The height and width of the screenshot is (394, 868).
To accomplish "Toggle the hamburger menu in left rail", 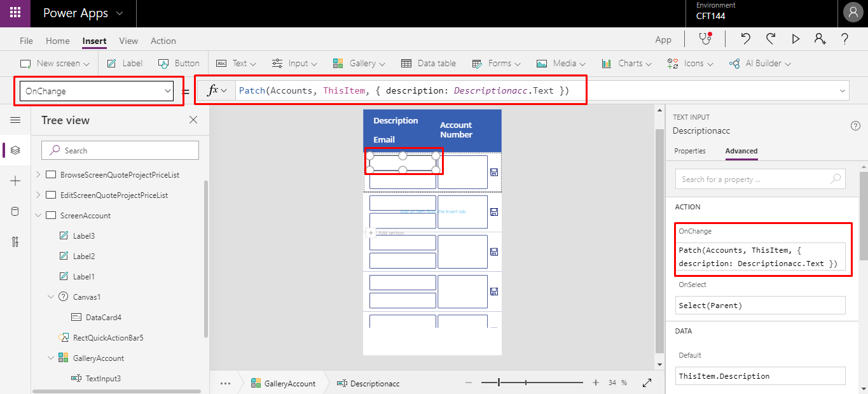I will click(x=15, y=120).
